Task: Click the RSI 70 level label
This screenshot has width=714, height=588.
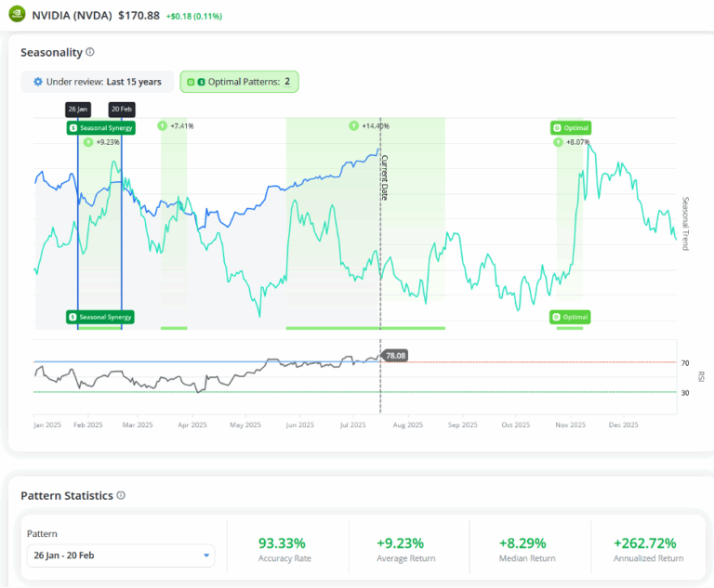Action: tap(685, 363)
